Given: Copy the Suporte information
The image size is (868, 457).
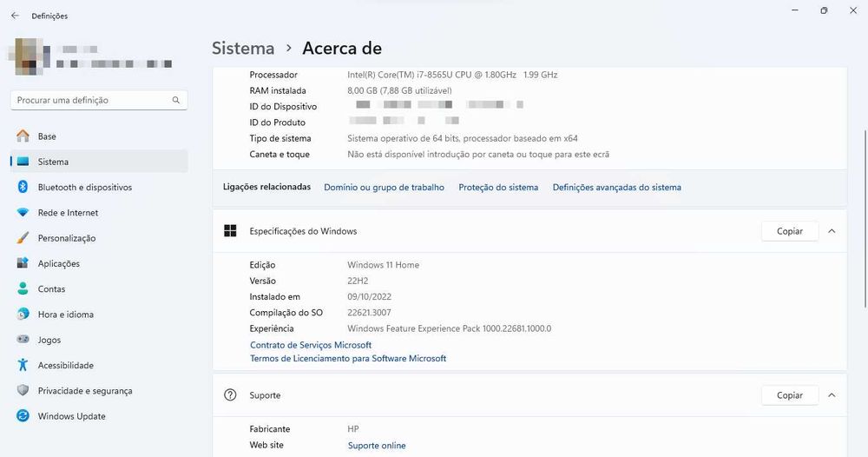Looking at the screenshot, I should 790,395.
